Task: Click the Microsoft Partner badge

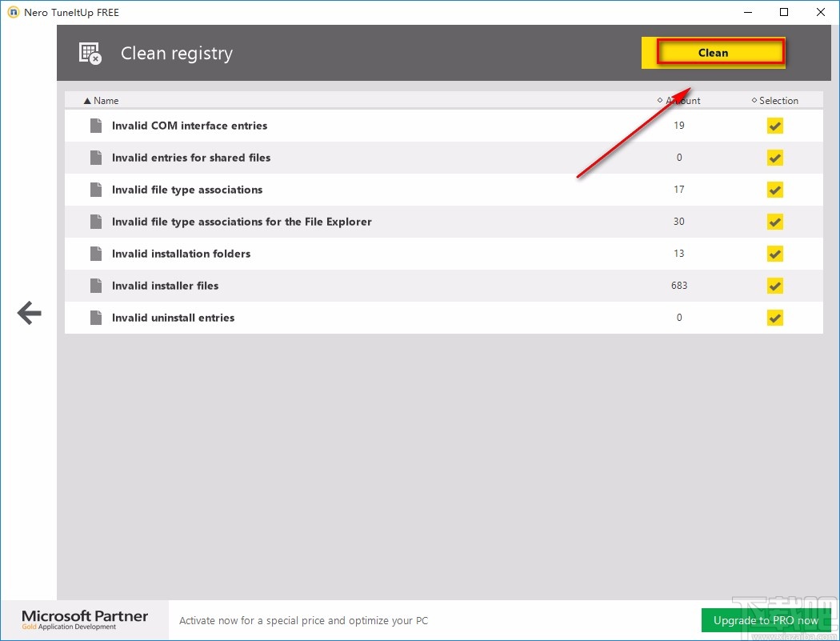Action: (x=85, y=620)
